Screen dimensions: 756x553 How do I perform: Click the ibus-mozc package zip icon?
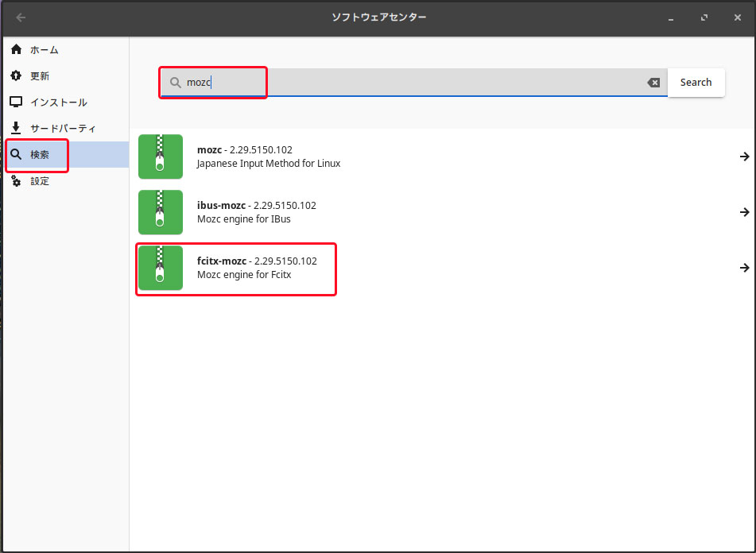[160, 212]
